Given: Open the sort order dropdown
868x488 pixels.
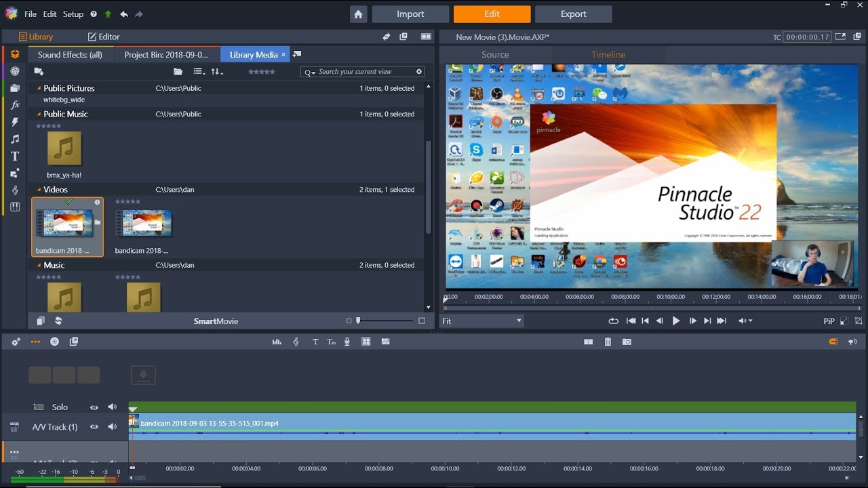Looking at the screenshot, I should 217,71.
